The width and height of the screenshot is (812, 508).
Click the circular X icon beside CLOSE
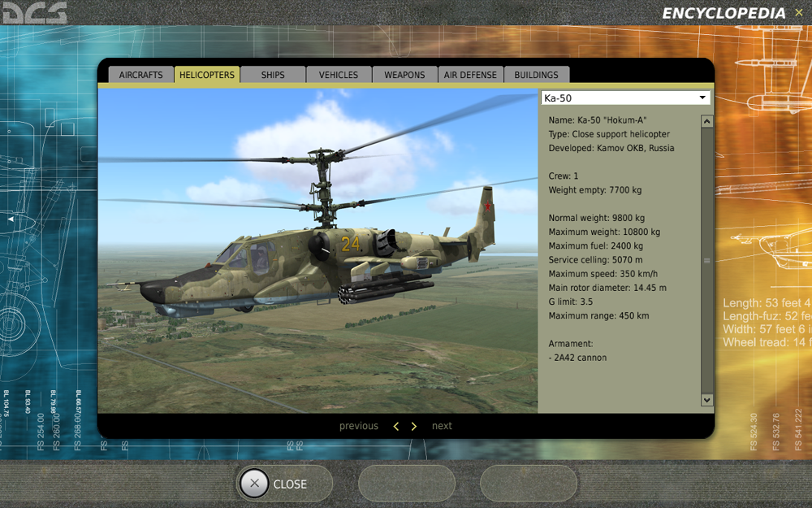[253, 483]
